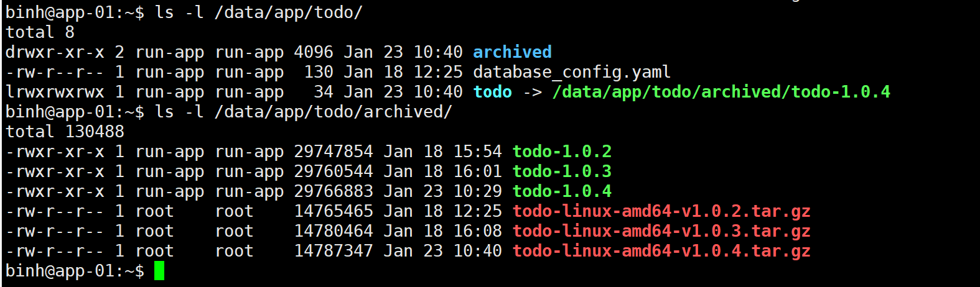Click the 16:08 timestamp
Screen dimensions: 980x287
(x=477, y=231)
